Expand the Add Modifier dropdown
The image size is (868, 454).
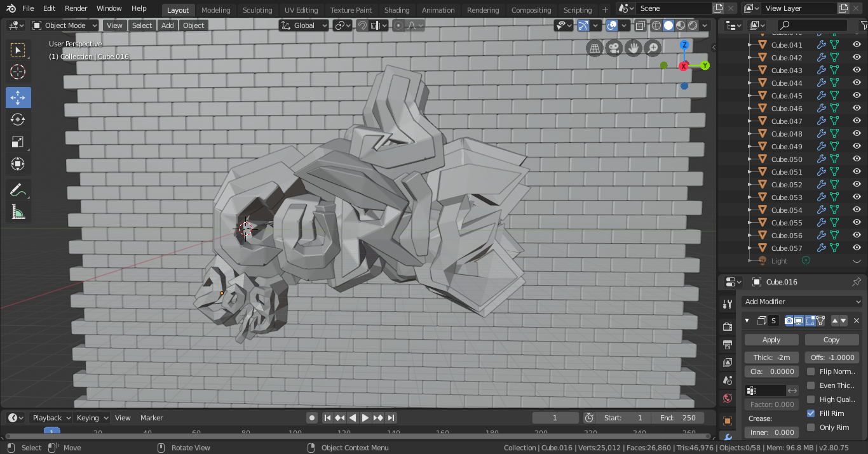coord(802,302)
